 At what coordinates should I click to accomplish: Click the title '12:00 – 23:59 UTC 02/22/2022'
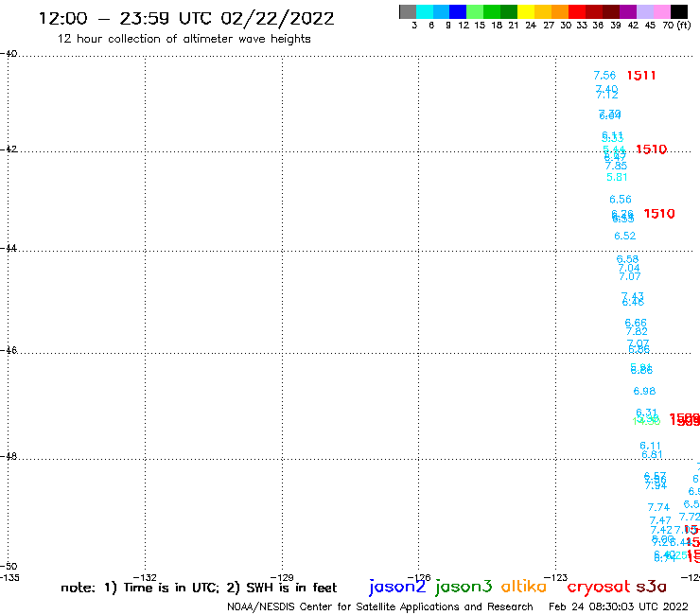[x=186, y=19]
